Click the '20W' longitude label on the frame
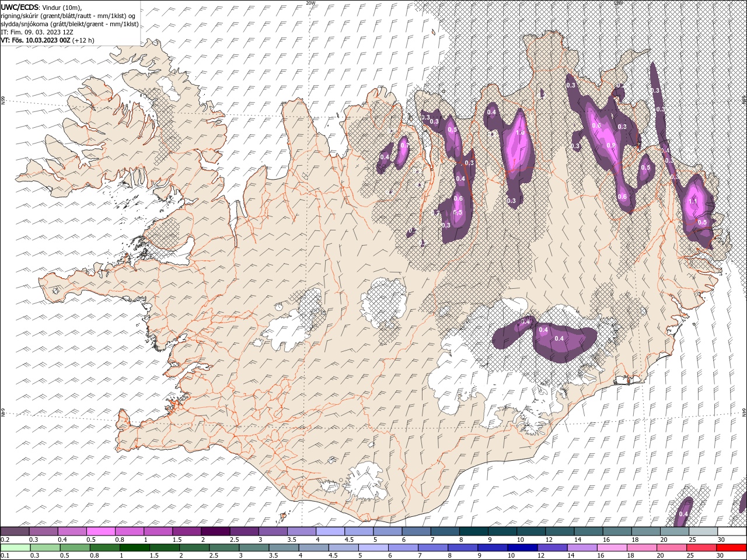 [310, 3]
